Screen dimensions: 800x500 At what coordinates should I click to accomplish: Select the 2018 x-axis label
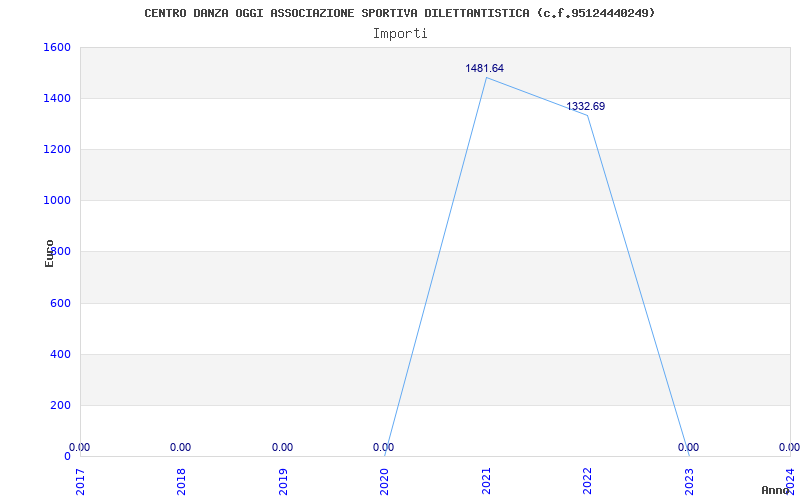(182, 482)
